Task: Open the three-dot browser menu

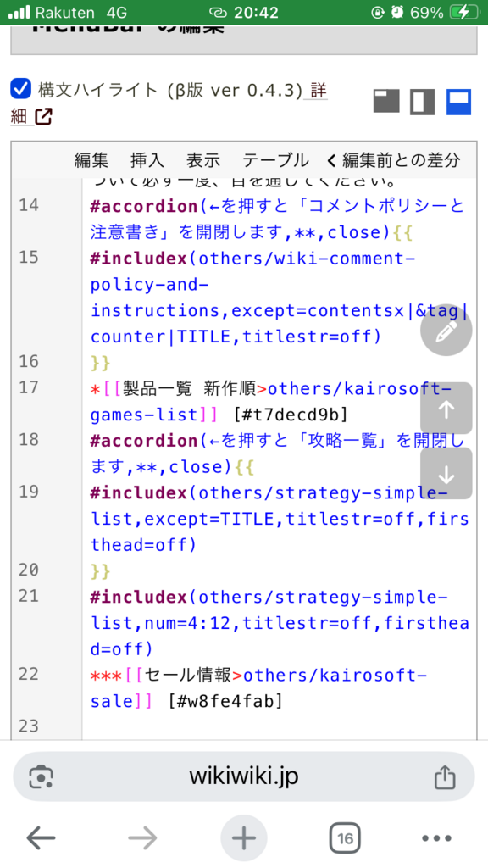Action: 436,838
